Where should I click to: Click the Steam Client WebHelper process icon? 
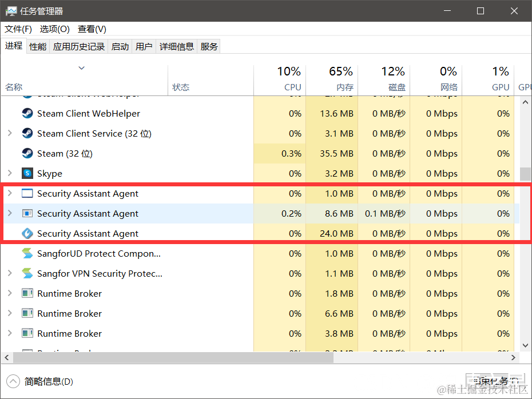coord(27,113)
